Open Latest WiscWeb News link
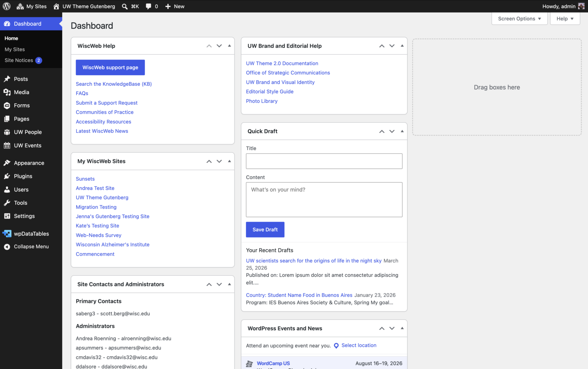588x369 pixels. click(102, 131)
